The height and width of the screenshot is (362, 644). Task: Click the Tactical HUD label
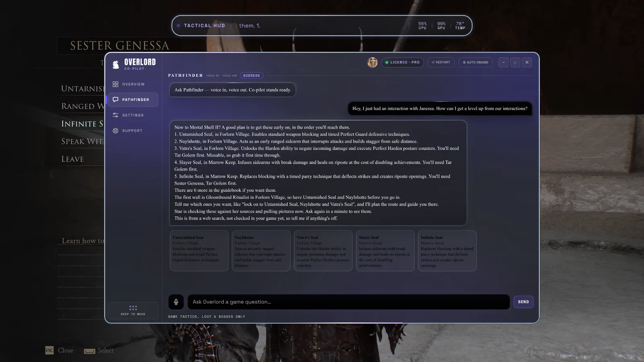pos(204,25)
